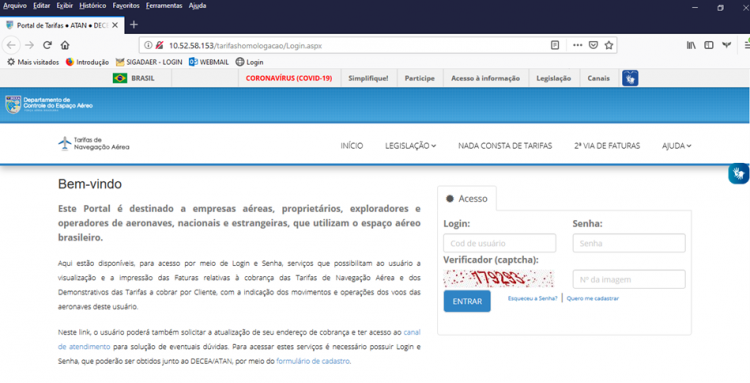The width and height of the screenshot is (750, 383).
Task: Open Legislação link in government bar
Action: pyautogui.click(x=553, y=78)
